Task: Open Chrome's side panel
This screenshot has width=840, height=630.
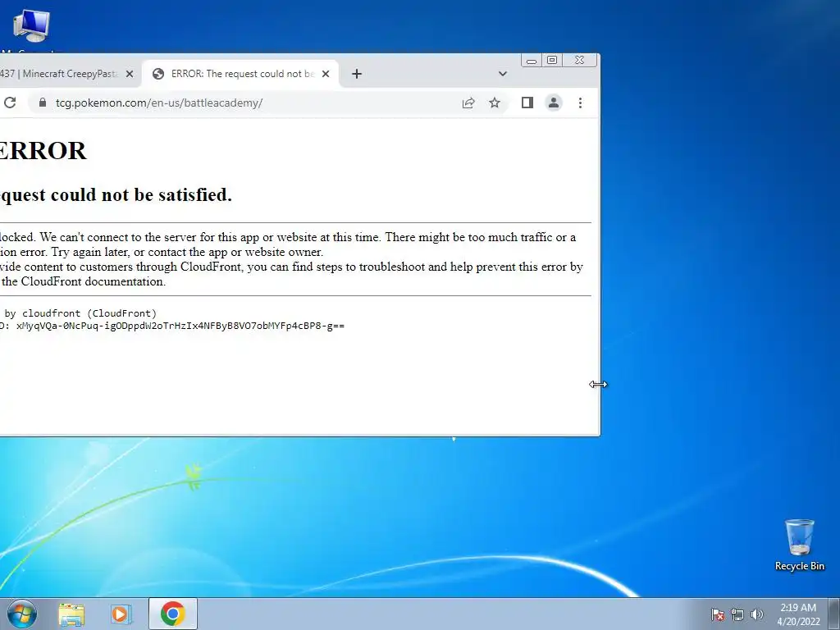Action: point(527,103)
